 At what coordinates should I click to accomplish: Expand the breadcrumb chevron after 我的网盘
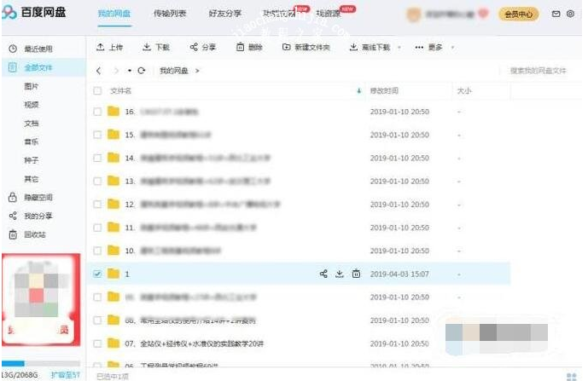coord(197,71)
